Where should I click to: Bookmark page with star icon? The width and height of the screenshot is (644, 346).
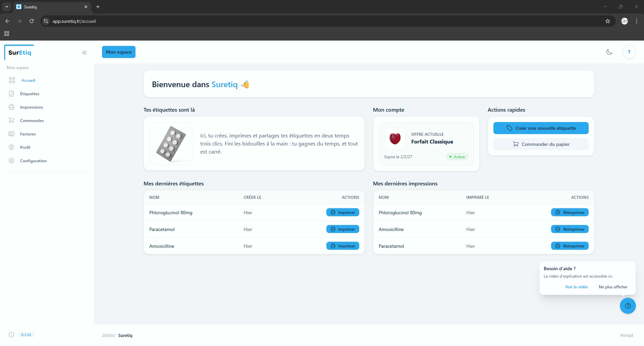coord(608,21)
